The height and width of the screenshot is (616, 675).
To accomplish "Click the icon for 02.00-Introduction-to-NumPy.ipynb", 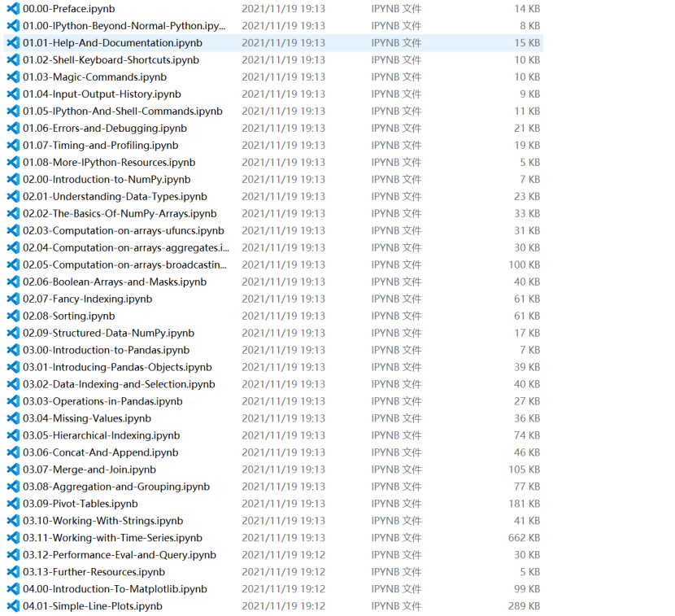I will [13, 179].
